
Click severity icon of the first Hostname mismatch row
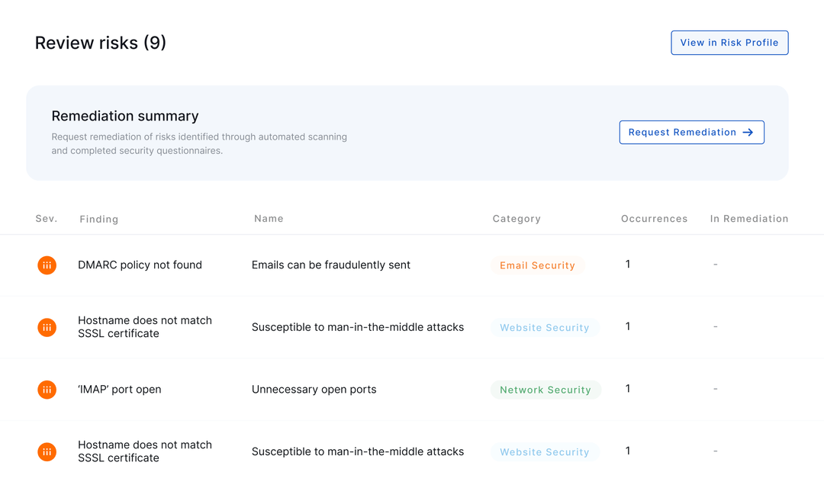pos(47,328)
